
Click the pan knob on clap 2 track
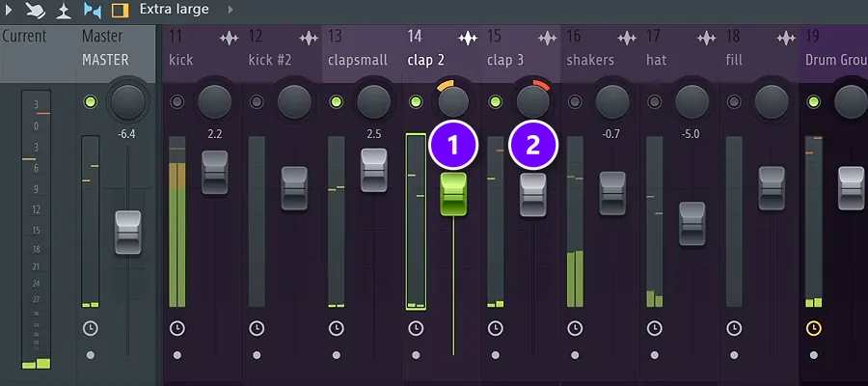tap(453, 102)
